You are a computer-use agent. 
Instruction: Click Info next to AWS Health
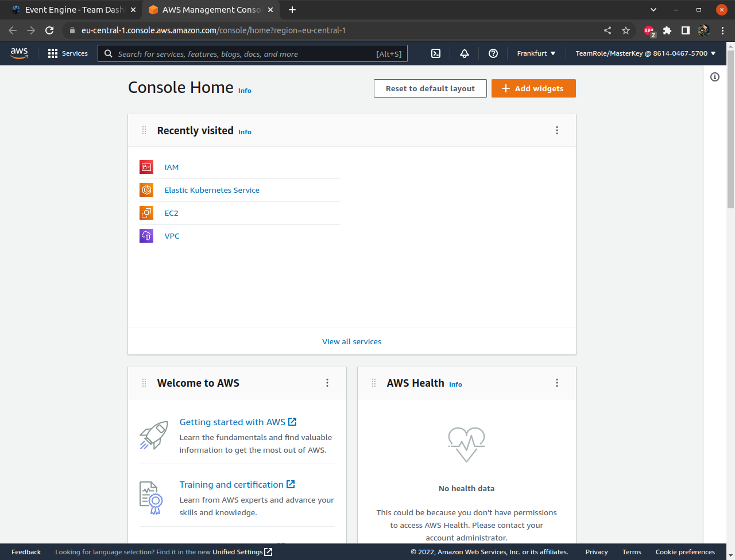[455, 384]
